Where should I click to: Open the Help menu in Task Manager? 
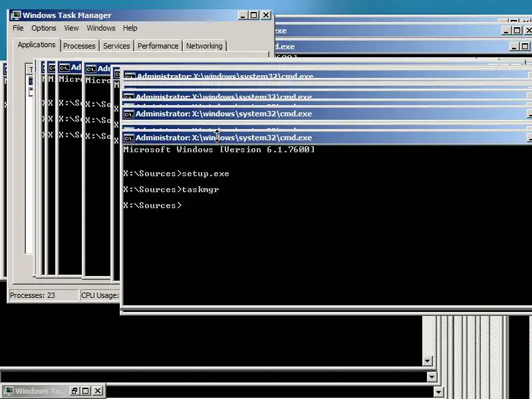tap(130, 28)
